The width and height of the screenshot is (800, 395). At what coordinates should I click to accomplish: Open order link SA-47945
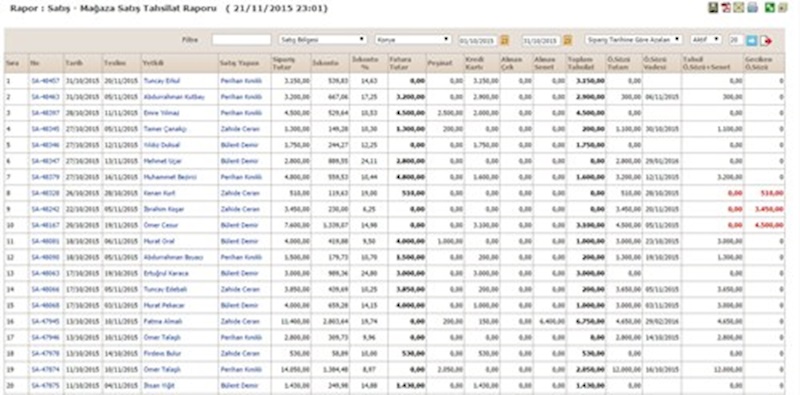[45, 322]
